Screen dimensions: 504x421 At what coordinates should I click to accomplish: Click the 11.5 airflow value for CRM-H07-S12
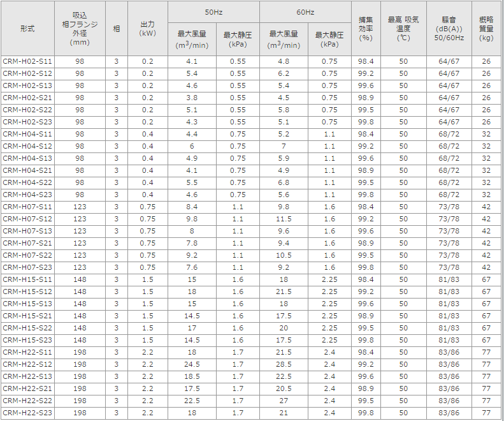coord(284,219)
